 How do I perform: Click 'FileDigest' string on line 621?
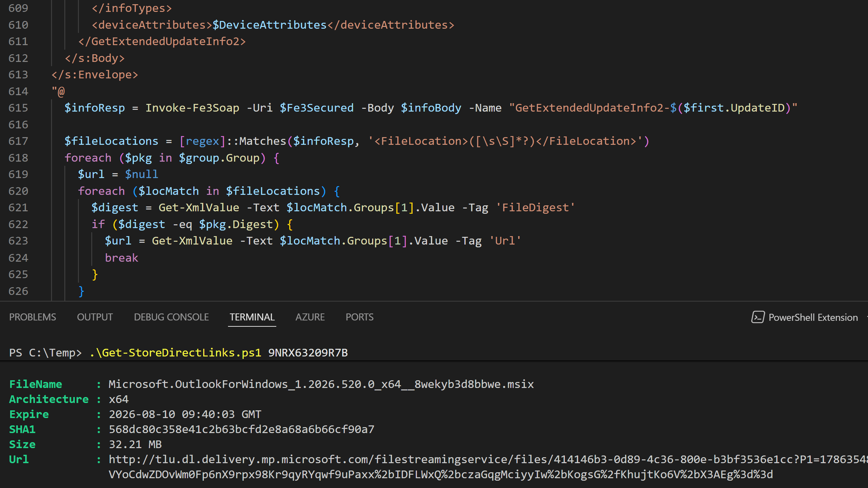535,207
